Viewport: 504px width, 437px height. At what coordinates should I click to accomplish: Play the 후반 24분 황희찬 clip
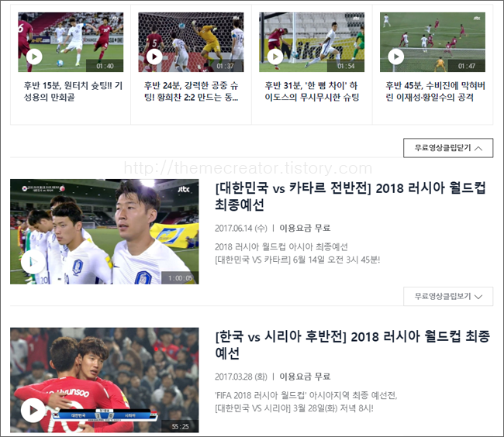(154, 57)
